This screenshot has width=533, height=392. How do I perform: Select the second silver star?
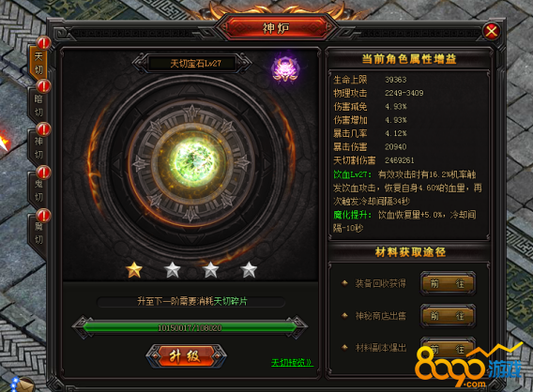pyautogui.click(x=173, y=270)
